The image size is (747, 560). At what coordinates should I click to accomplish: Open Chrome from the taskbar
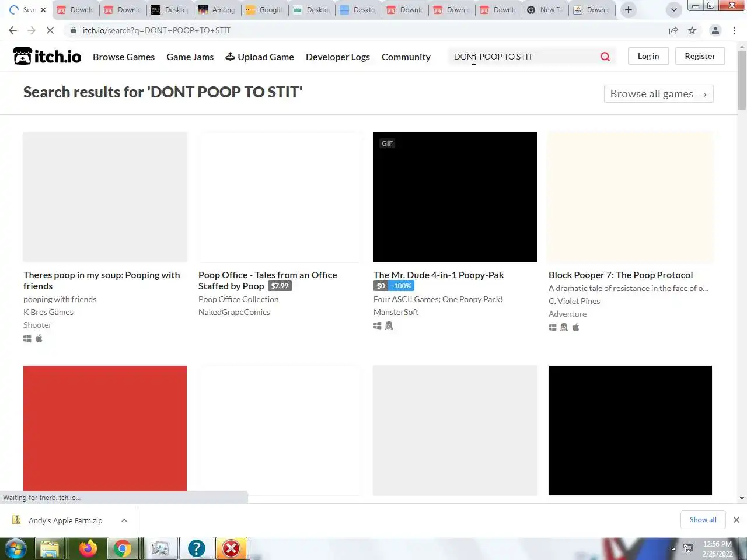[x=123, y=548]
